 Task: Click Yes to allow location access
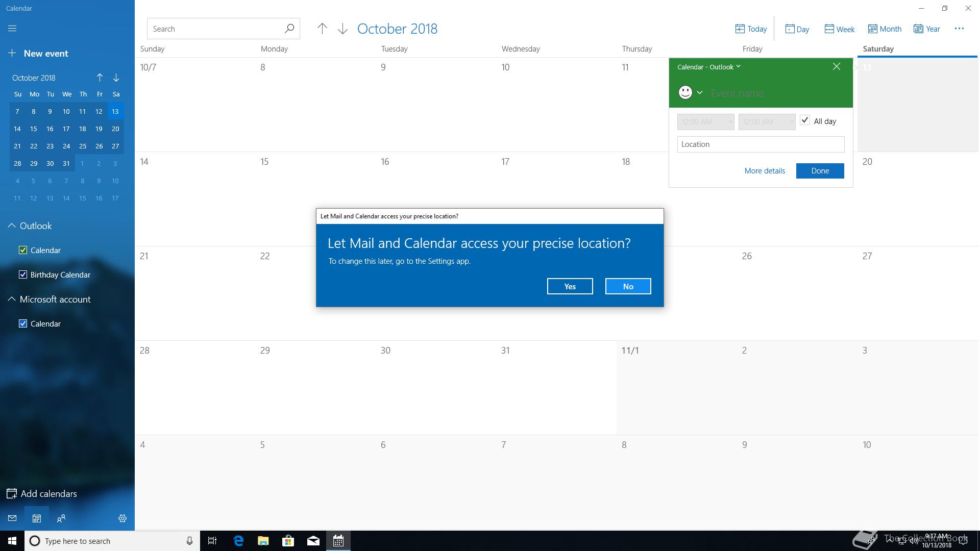coord(570,286)
